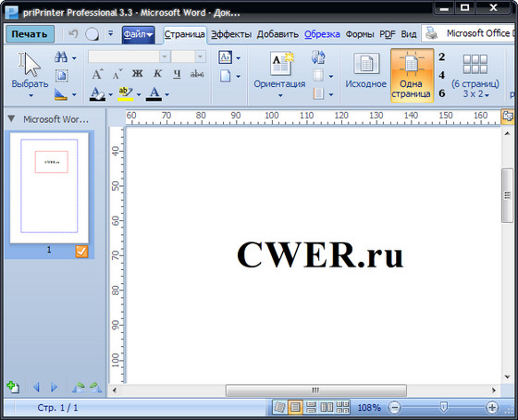Screen dimensions: 518x420
Task: Switch to the Эффекты tab
Action: point(231,34)
